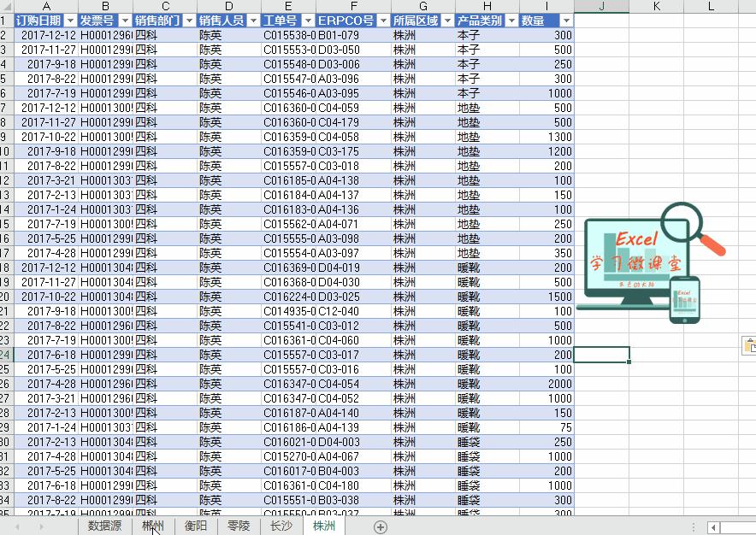Click cell A04-138

(353, 180)
